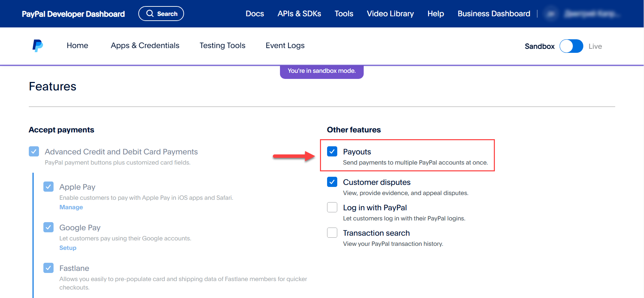Switch to Event Logs tab
The width and height of the screenshot is (644, 298).
pyautogui.click(x=285, y=45)
